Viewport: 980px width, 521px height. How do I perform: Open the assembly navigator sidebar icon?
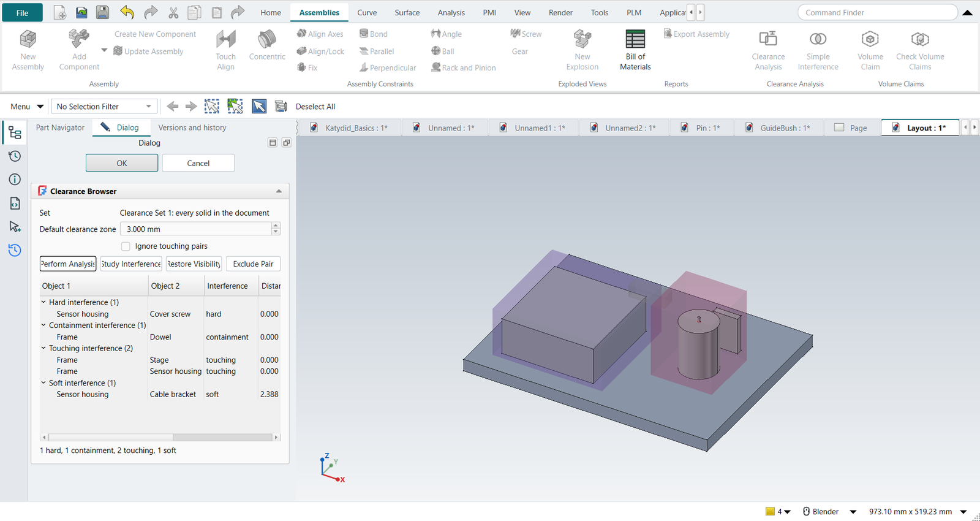click(x=15, y=133)
